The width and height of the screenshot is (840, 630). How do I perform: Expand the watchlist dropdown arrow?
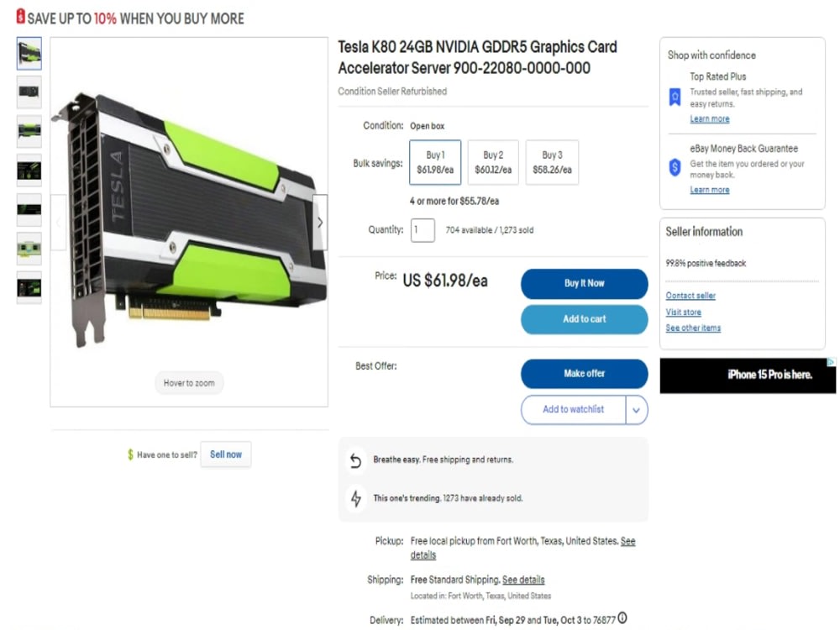[637, 411]
